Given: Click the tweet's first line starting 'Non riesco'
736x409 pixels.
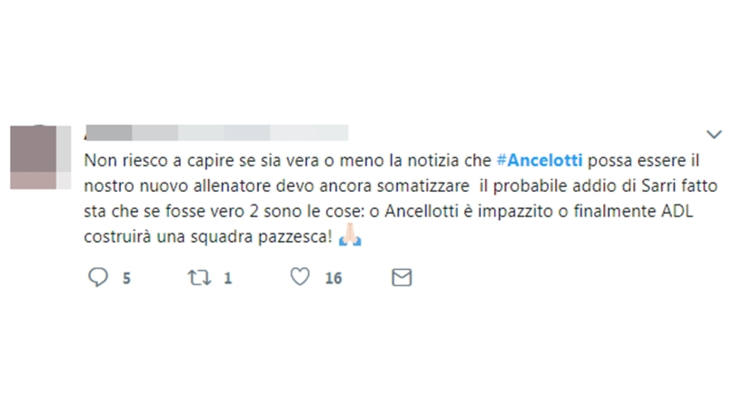Looking at the screenshot, I should click(391, 161).
